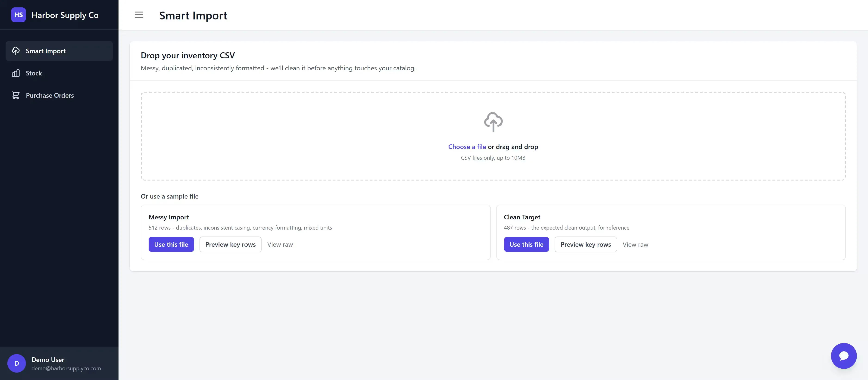
Task: Click the Clean Target card title
Action: [522, 217]
